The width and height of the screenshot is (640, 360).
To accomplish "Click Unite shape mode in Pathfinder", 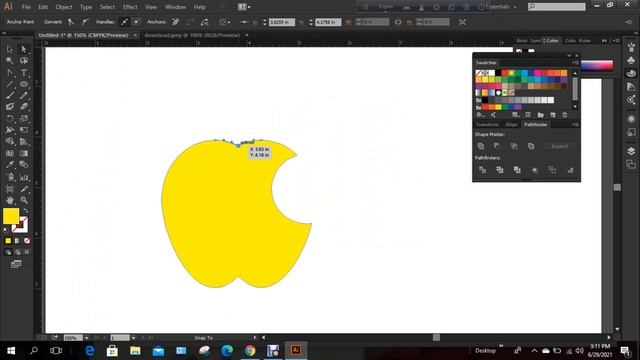I will [x=481, y=146].
